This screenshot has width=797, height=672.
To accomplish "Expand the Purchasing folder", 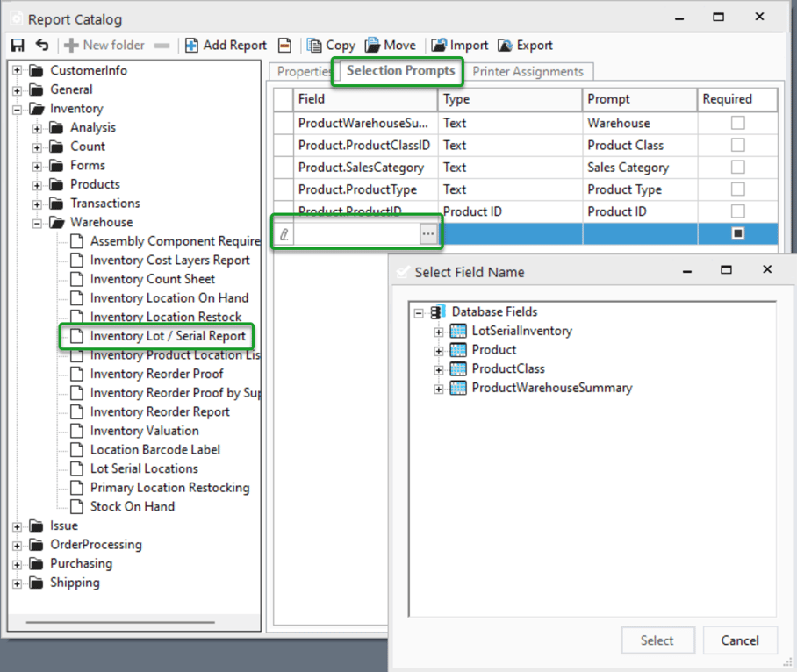I will pyautogui.click(x=16, y=563).
